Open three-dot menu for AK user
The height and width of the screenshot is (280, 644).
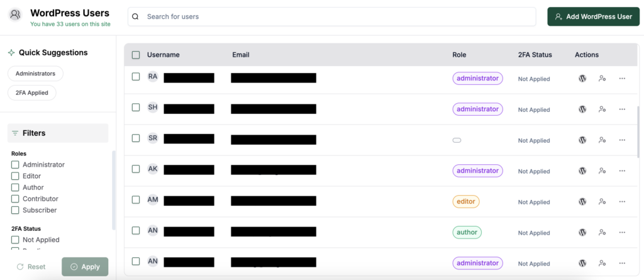click(622, 171)
